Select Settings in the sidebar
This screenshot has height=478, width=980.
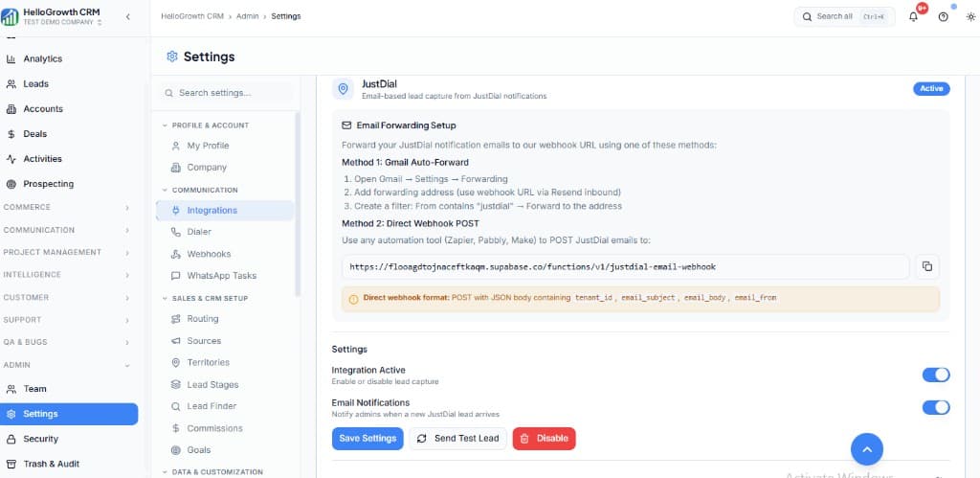[x=69, y=414]
